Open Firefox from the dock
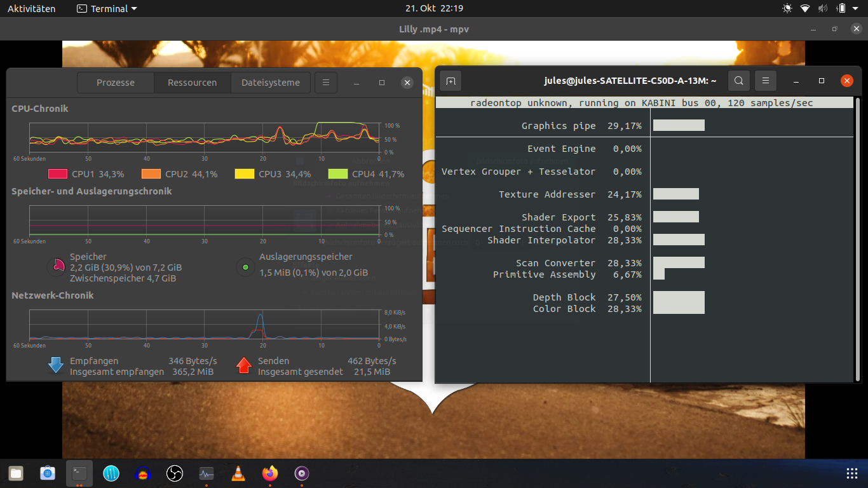Screen dimensions: 868x488 (270, 473)
